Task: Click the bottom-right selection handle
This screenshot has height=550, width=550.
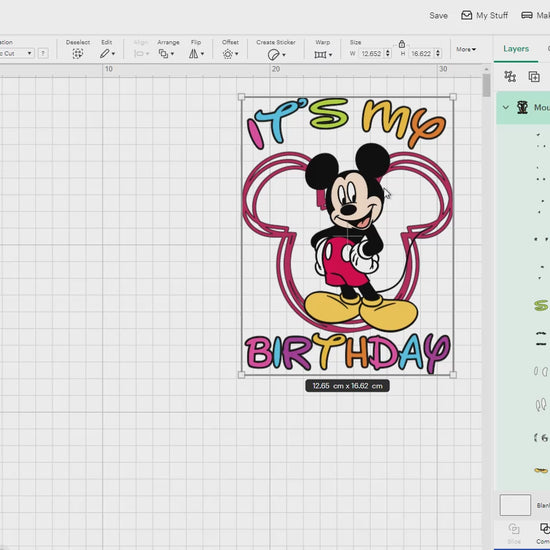Action: coord(453,375)
